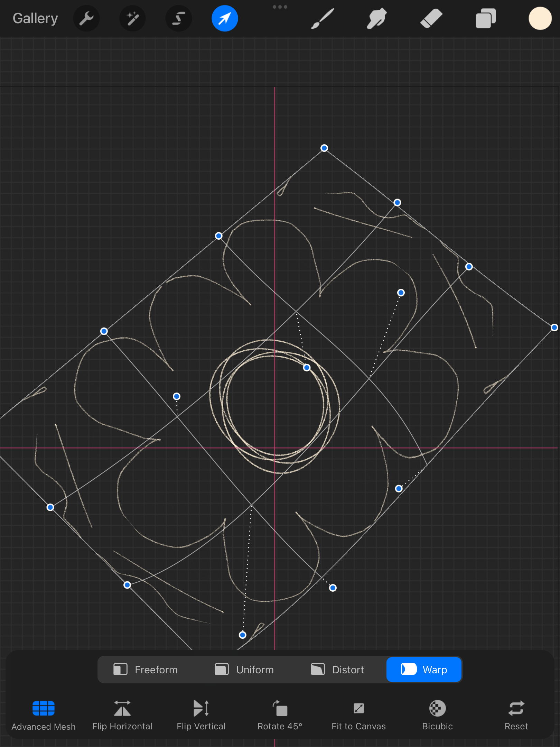Screen dimensions: 560x747
Task: Select the Eraser tool
Action: (431, 18)
